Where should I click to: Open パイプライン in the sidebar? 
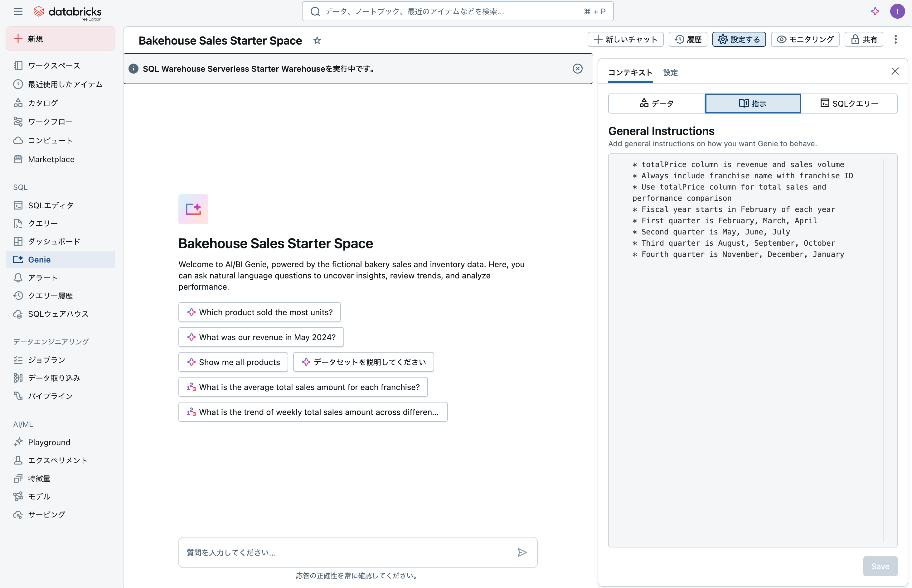(60, 396)
